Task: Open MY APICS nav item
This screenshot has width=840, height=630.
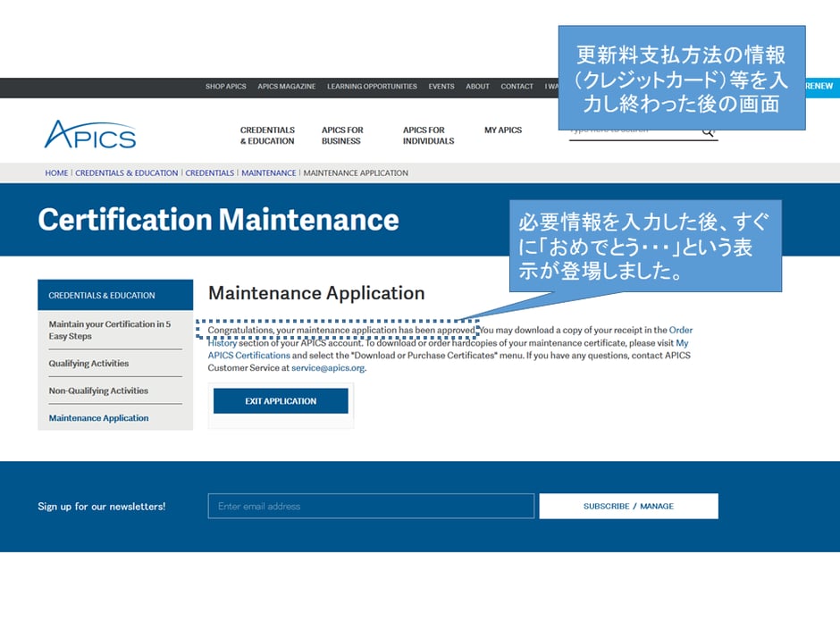Action: pos(503,130)
